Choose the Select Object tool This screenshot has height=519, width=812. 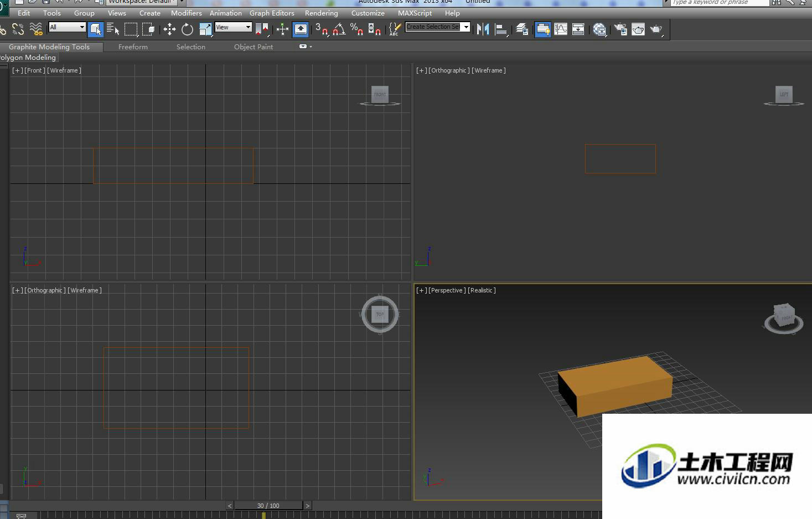(95, 29)
